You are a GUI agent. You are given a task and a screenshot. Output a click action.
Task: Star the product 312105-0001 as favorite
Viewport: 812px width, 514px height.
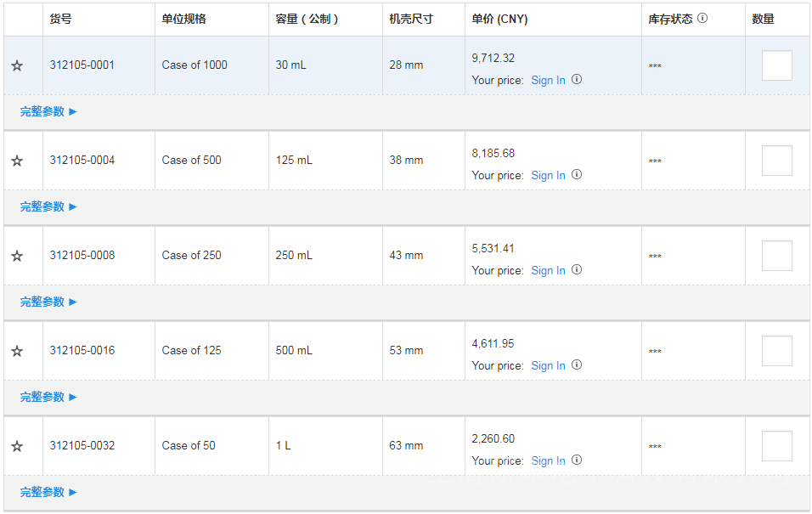point(17,65)
